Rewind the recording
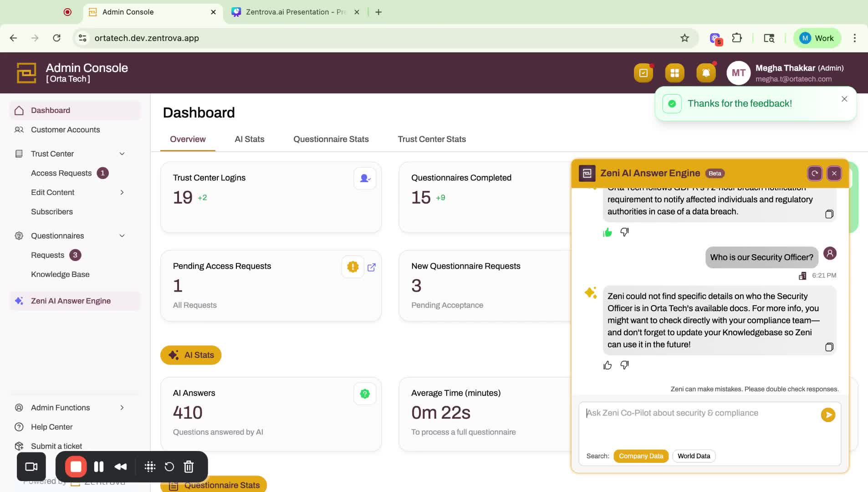The height and width of the screenshot is (492, 868). [121, 466]
